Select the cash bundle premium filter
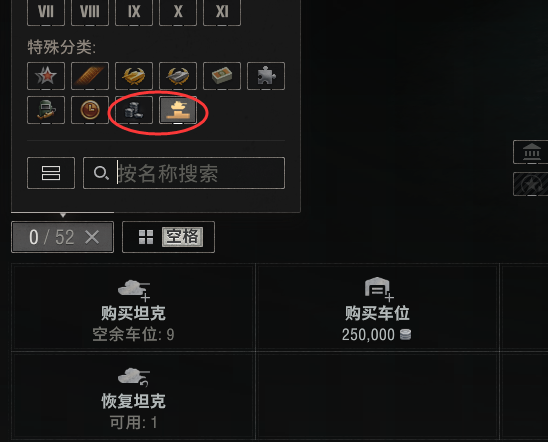 click(x=222, y=76)
